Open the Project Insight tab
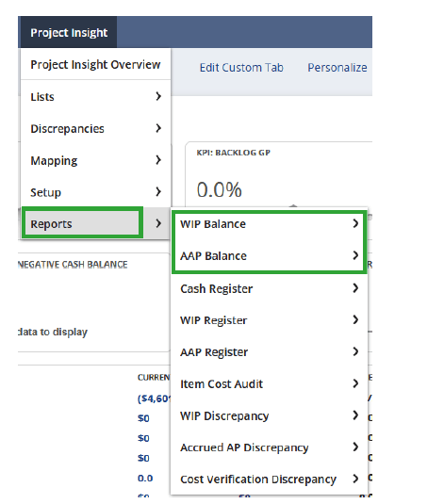 point(68,32)
